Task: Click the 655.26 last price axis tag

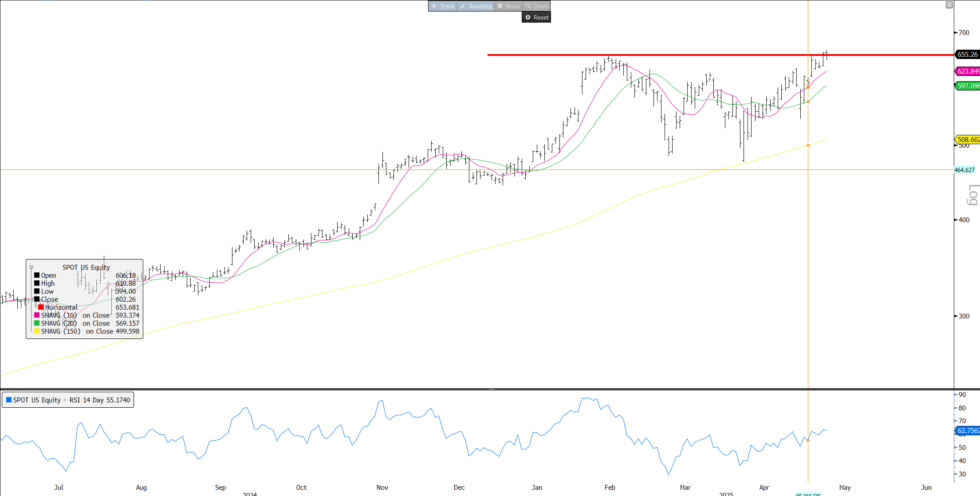Action: tap(967, 54)
